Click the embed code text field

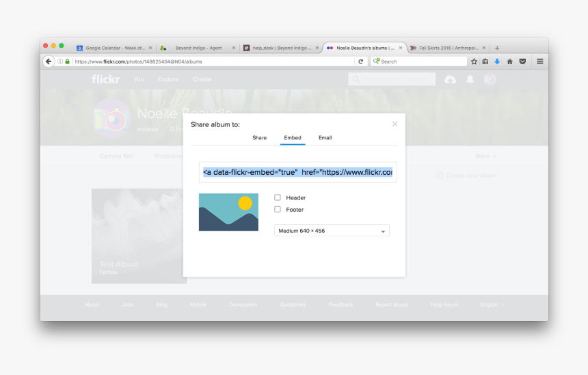coord(297,172)
